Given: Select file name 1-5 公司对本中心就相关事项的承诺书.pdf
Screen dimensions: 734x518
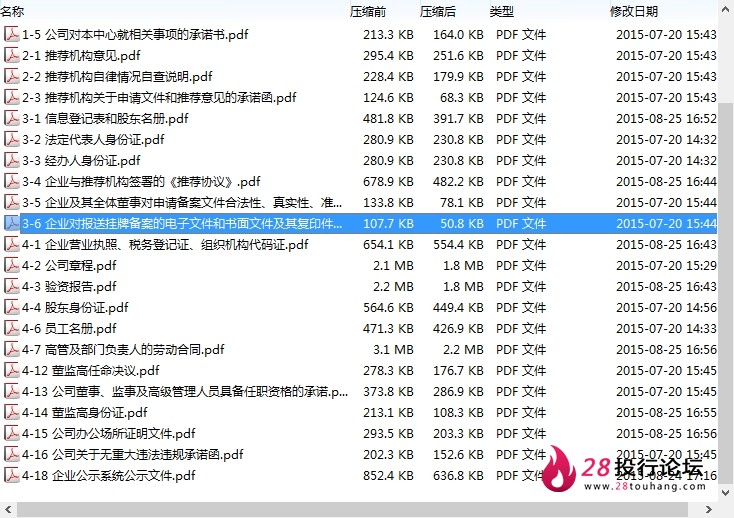Looking at the screenshot, I should pyautogui.click(x=135, y=34).
